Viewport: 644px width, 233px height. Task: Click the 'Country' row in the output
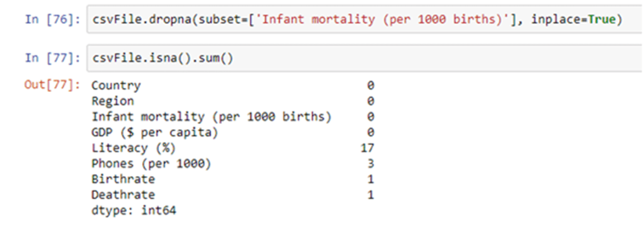[x=116, y=85]
